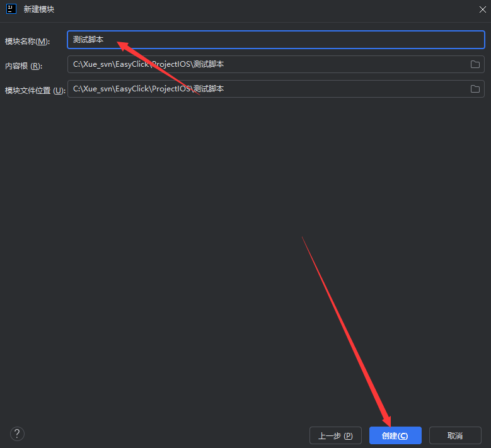Click the IntelliJ IDEA logo in title bar
This screenshot has width=491, height=448.
click(11, 10)
